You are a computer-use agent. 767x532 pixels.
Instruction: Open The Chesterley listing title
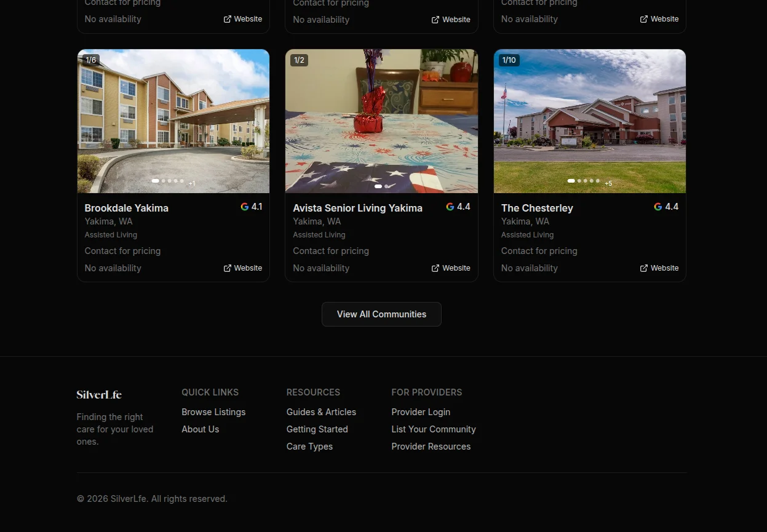tap(537, 208)
